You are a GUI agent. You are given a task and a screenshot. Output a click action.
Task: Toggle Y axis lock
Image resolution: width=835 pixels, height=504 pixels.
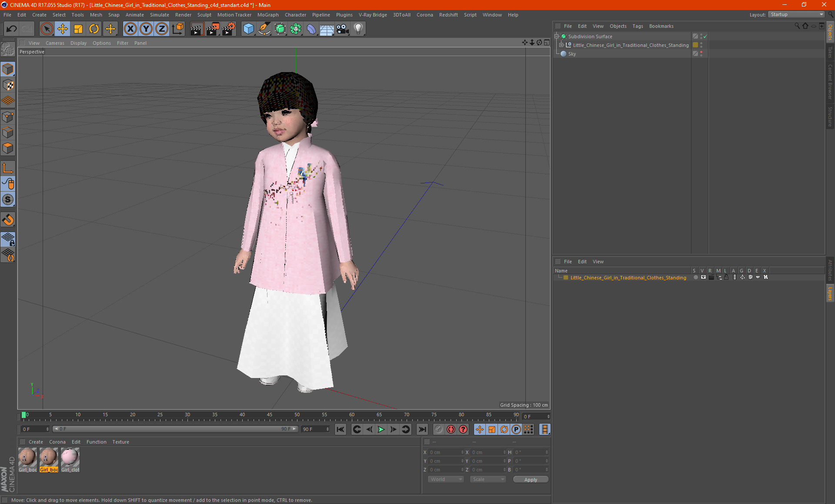(x=146, y=29)
